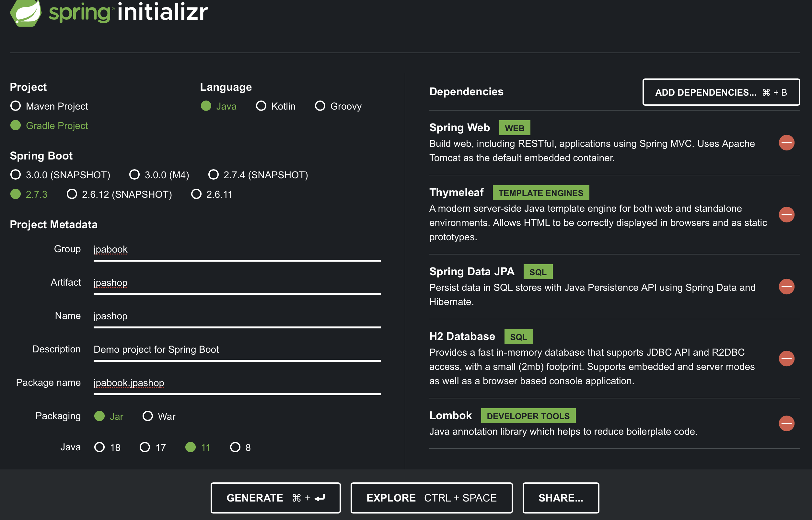Remove the Thymeleaf dependency
This screenshot has height=520, width=812.
click(x=786, y=215)
